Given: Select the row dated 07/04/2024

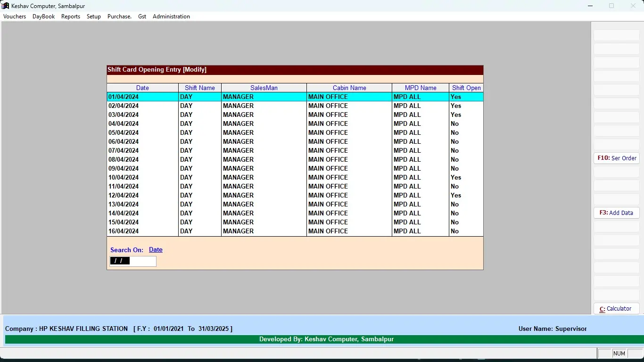Looking at the screenshot, I should point(295,150).
